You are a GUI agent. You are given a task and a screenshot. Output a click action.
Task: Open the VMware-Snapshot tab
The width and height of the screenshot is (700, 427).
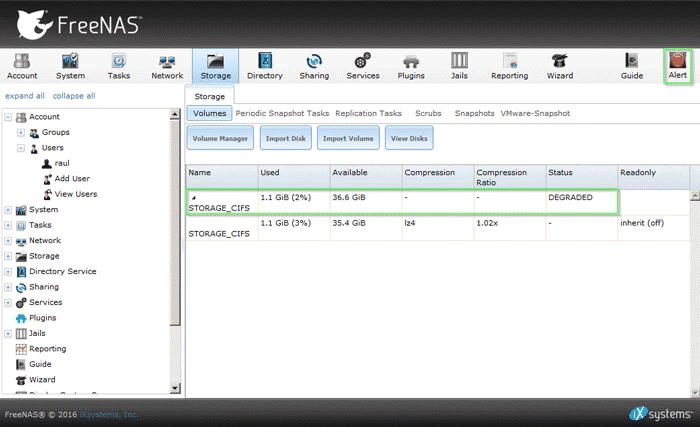click(x=535, y=113)
